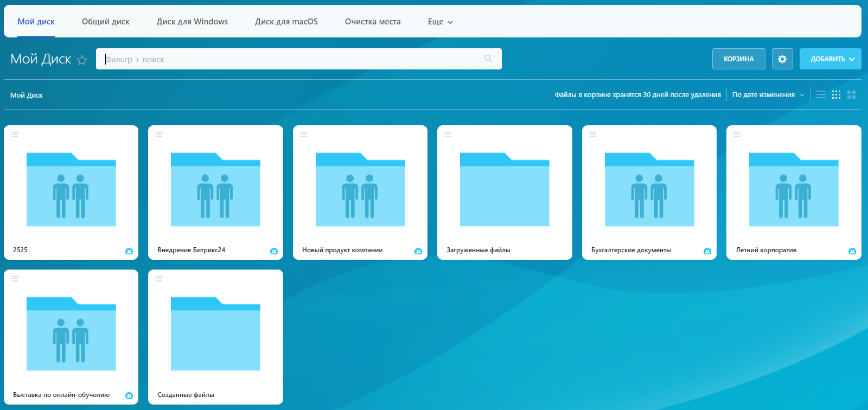The height and width of the screenshot is (410, 868).
Task: Open Диск для macOS tab
Action: [x=286, y=22]
